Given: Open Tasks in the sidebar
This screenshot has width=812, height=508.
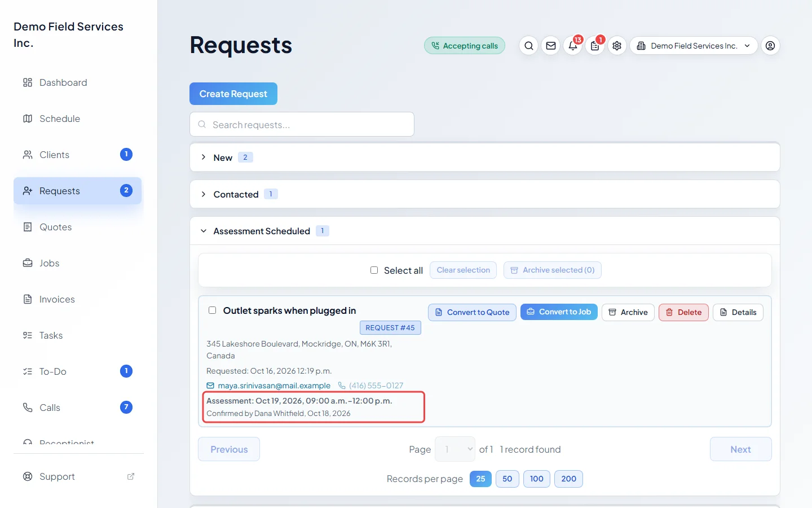Looking at the screenshot, I should [x=77, y=335].
